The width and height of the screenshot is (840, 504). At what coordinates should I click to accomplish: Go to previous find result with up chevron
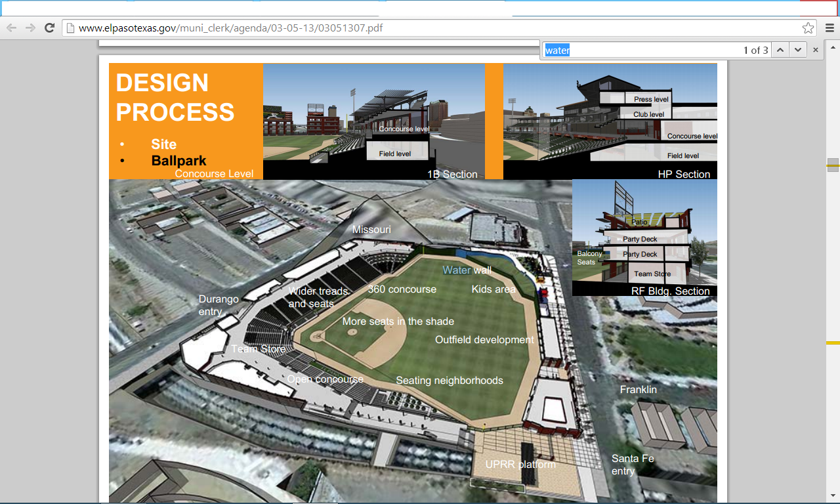780,50
